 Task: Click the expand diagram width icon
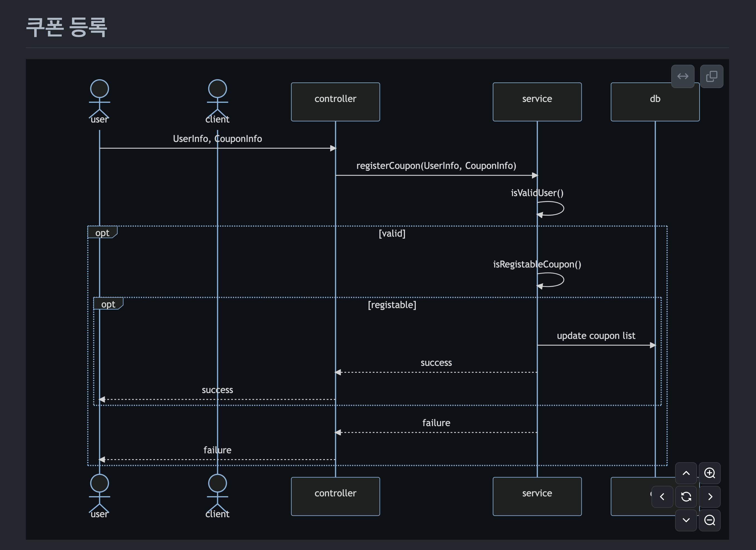682,76
